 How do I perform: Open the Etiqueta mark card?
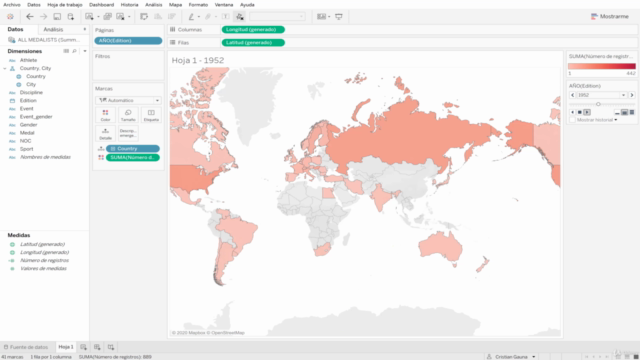pyautogui.click(x=151, y=115)
